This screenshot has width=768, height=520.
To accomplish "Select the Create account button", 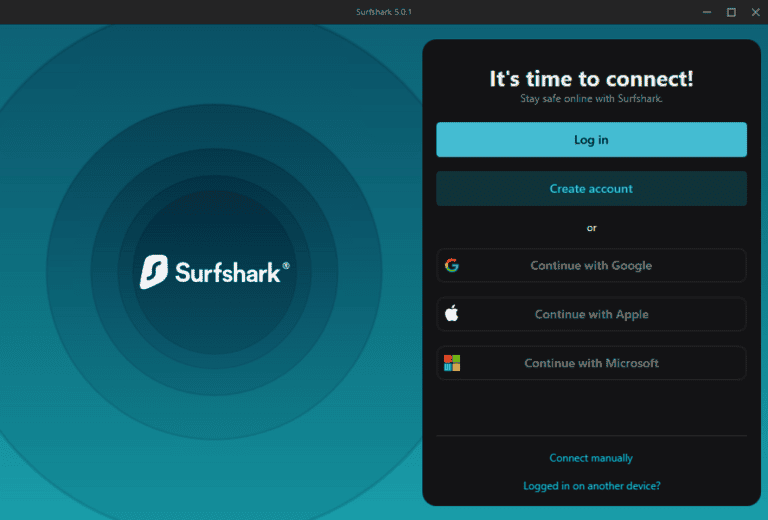I will pyautogui.click(x=591, y=189).
